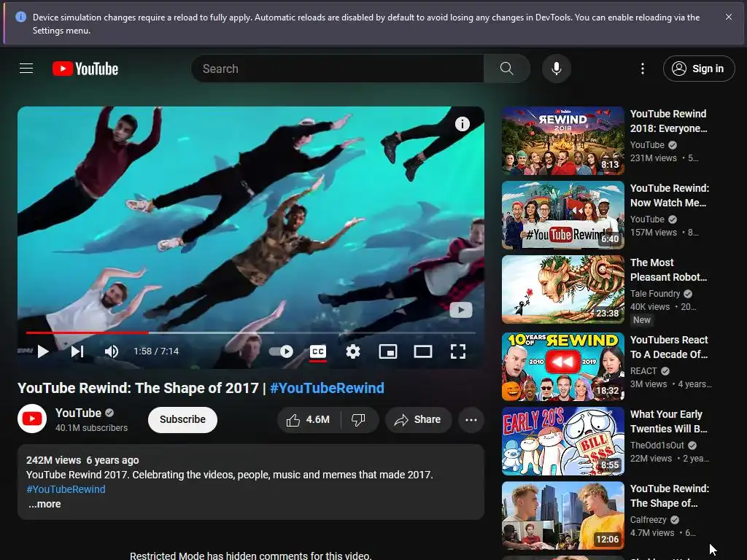Viewport: 747px width, 560px height.
Task: Dismiss the device simulation notice
Action: (x=729, y=17)
